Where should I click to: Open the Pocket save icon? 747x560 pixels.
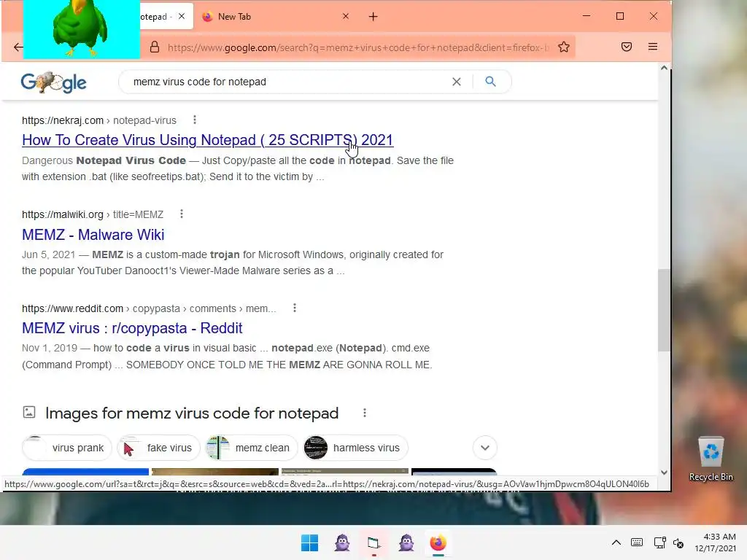point(627,47)
